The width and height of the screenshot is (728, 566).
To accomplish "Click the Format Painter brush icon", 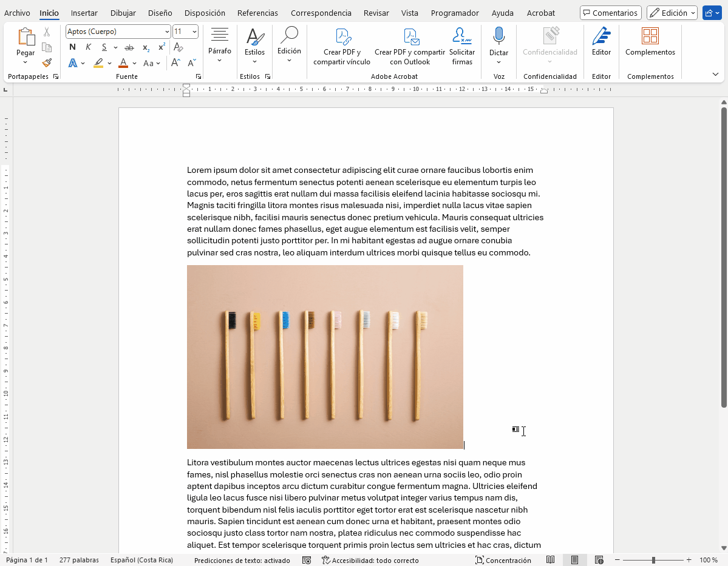I will click(47, 62).
